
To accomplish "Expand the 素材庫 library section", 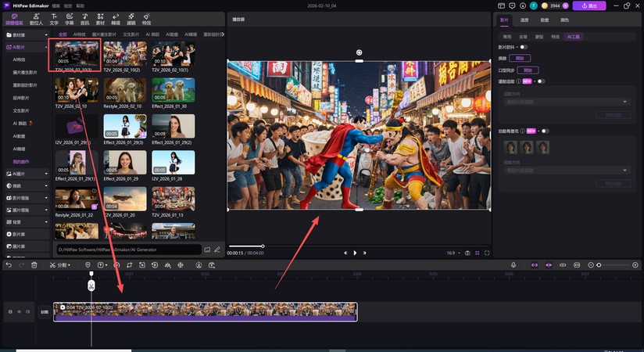I will (23, 35).
